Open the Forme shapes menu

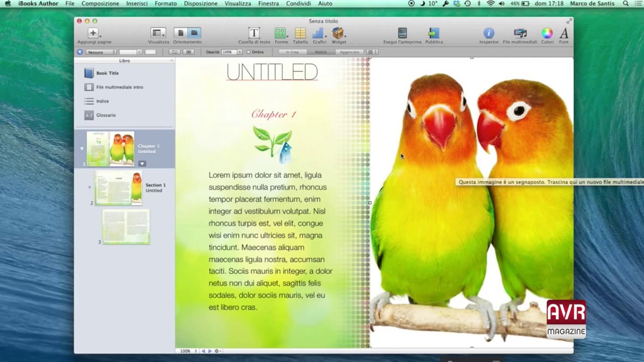pyautogui.click(x=281, y=33)
